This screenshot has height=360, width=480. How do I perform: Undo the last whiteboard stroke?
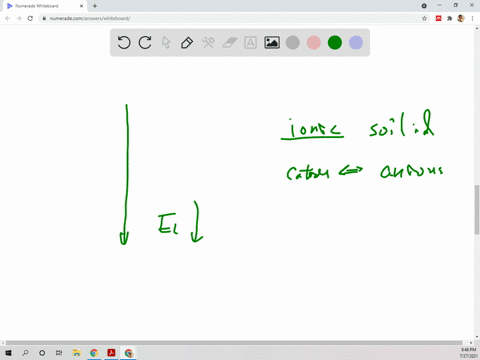124,43
